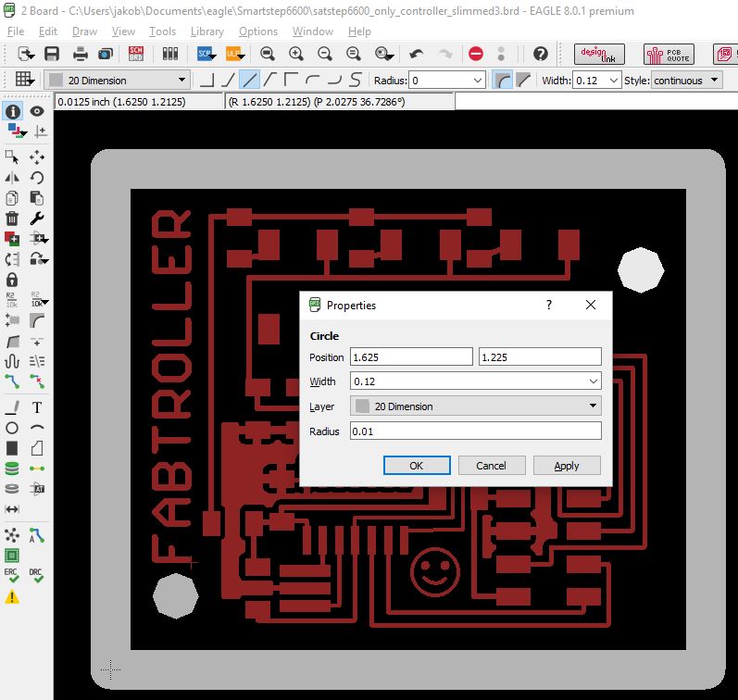
Task: Open the Grid settings dropdown icon
Action: pos(24,80)
